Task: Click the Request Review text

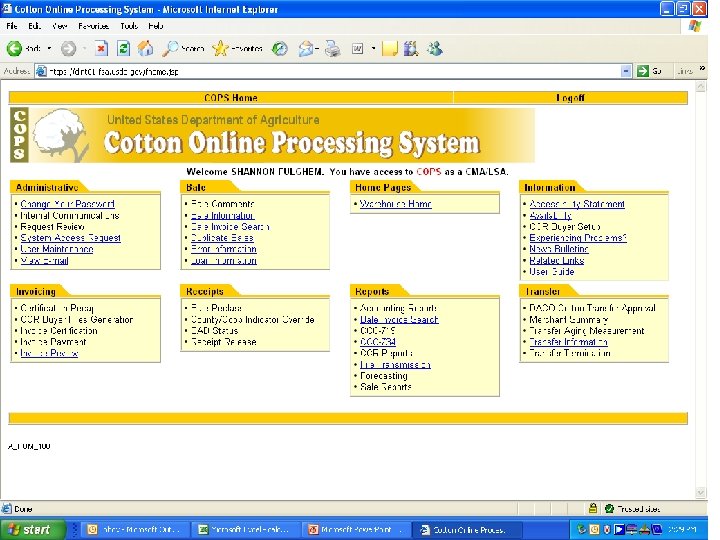Action: (x=52, y=227)
